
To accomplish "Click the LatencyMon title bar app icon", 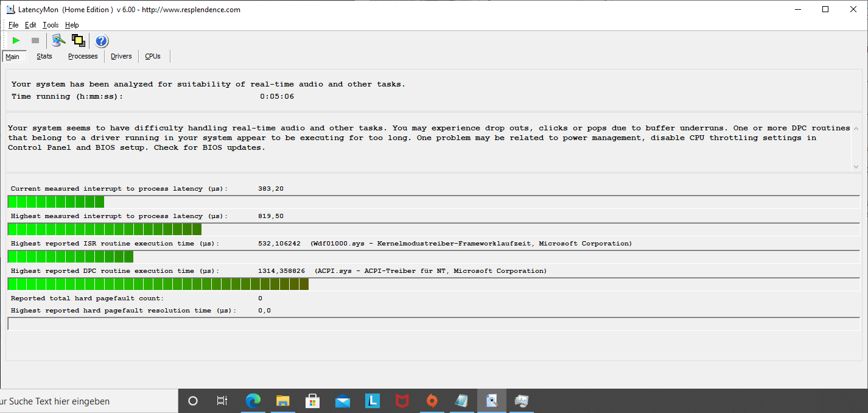I will [x=11, y=10].
